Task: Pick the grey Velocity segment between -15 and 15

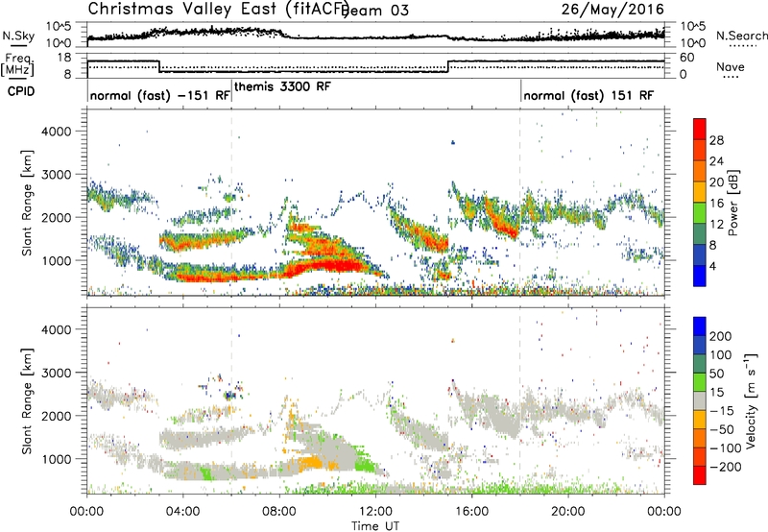Action: (x=700, y=400)
